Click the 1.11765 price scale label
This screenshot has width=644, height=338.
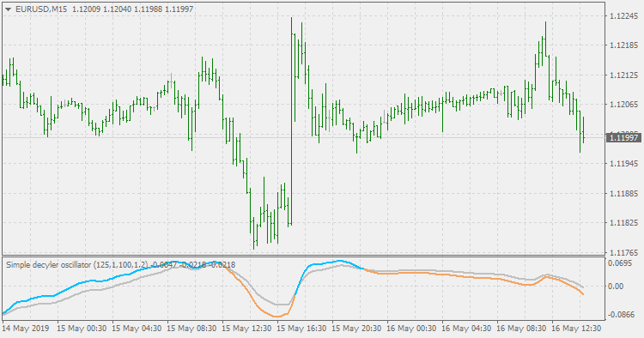624,252
